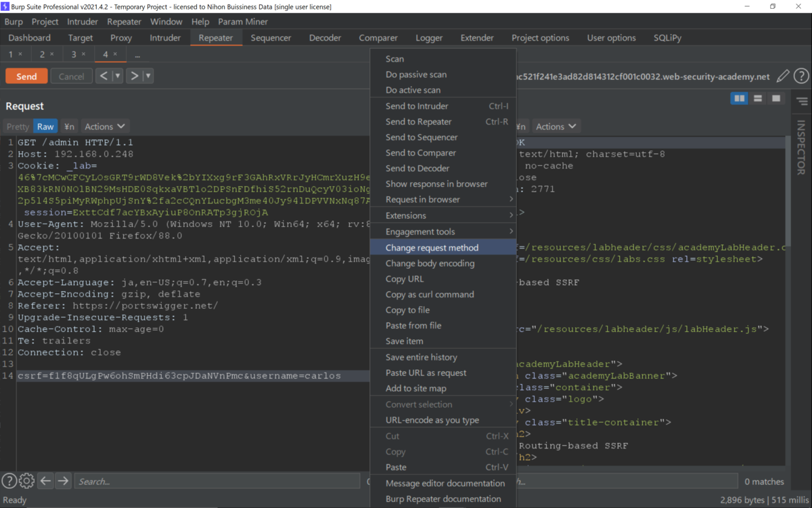This screenshot has width=812, height=508.
Task: Open the overflow '...' Repeater tab
Action: click(137, 54)
